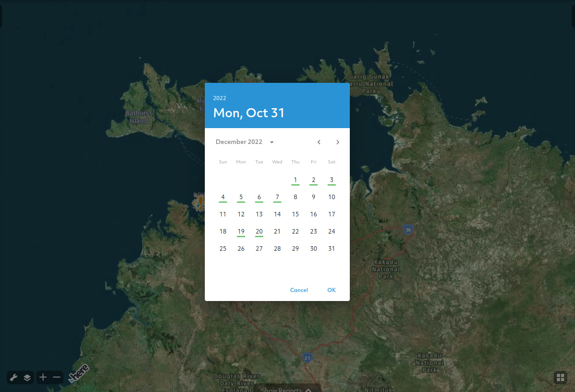Viewport: 575px width, 392px height.
Task: Click the 2022 year label
Action: coord(219,98)
